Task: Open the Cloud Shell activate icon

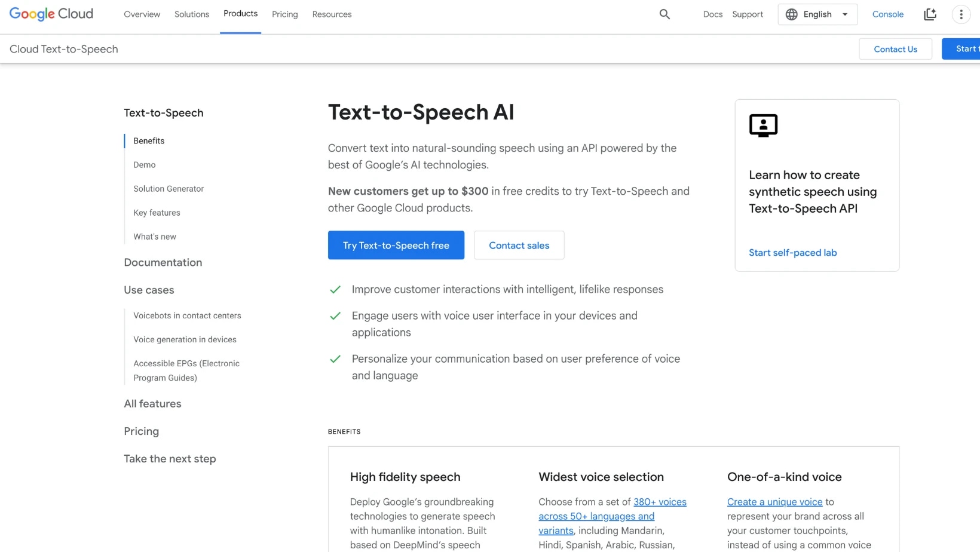Action: tap(930, 14)
